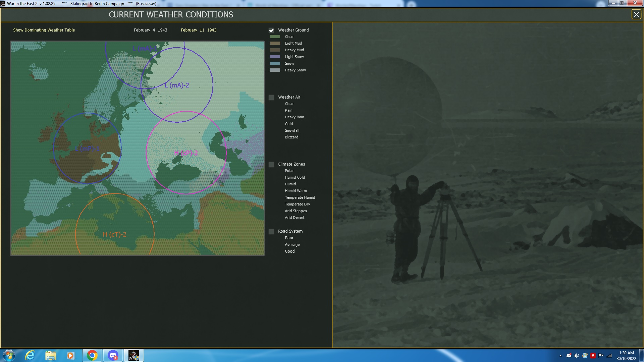
Task: Open the Discord taskbar icon
Action: [113, 355]
